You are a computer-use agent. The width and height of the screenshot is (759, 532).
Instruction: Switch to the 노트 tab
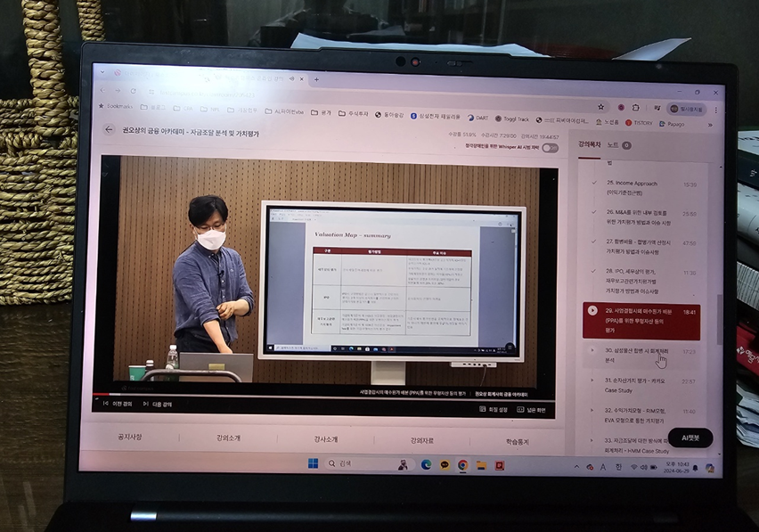click(619, 145)
